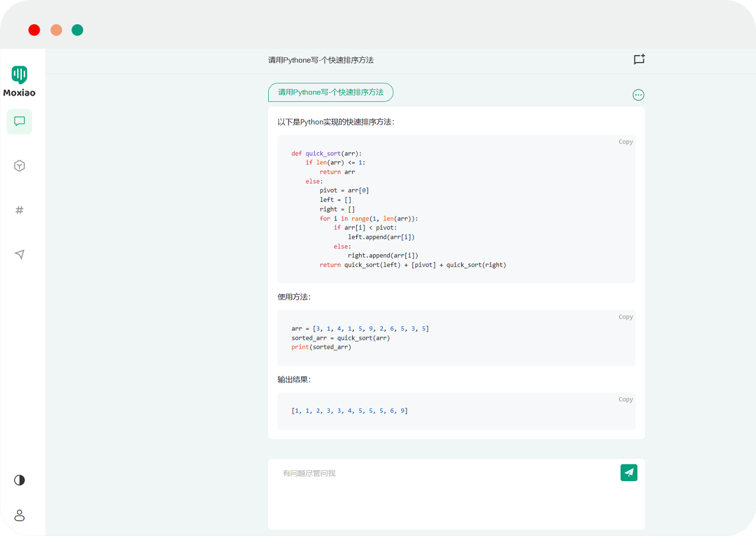756x536 pixels.
Task: Click the Moxiao logo icon
Action: coord(19,74)
